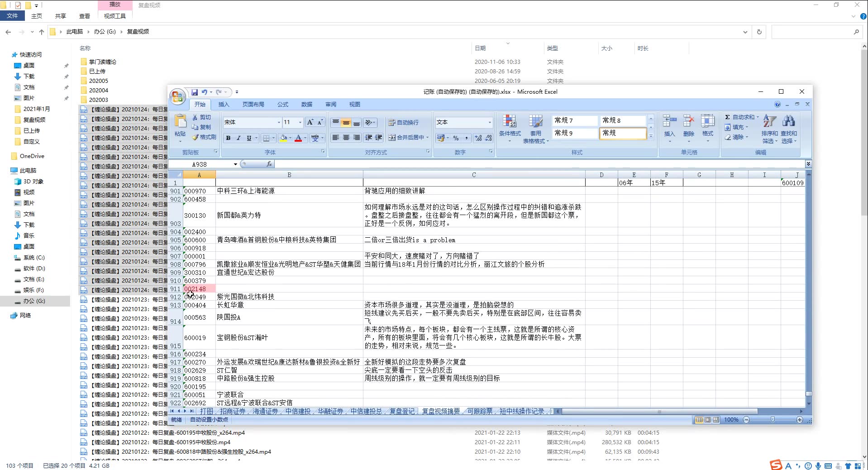
Task: Click Insert cells (插入)
Action: tap(669, 129)
